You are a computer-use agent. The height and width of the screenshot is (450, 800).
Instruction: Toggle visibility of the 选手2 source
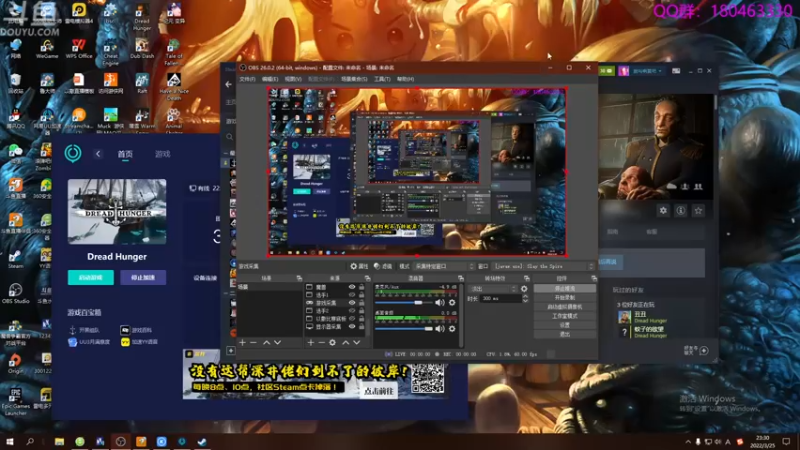pyautogui.click(x=352, y=311)
